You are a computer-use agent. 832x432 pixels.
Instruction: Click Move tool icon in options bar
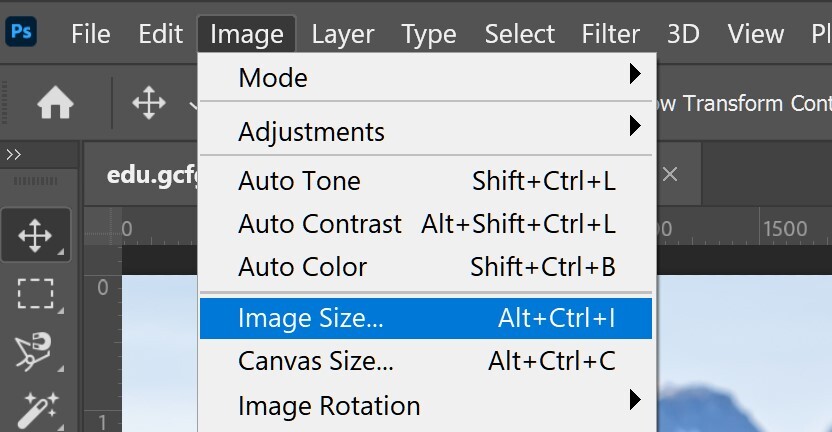pyautogui.click(x=149, y=103)
